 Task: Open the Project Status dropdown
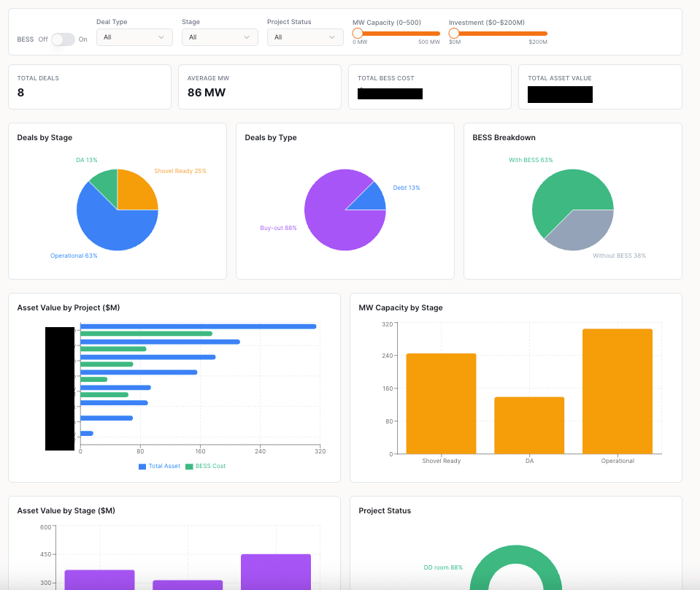[x=305, y=37]
